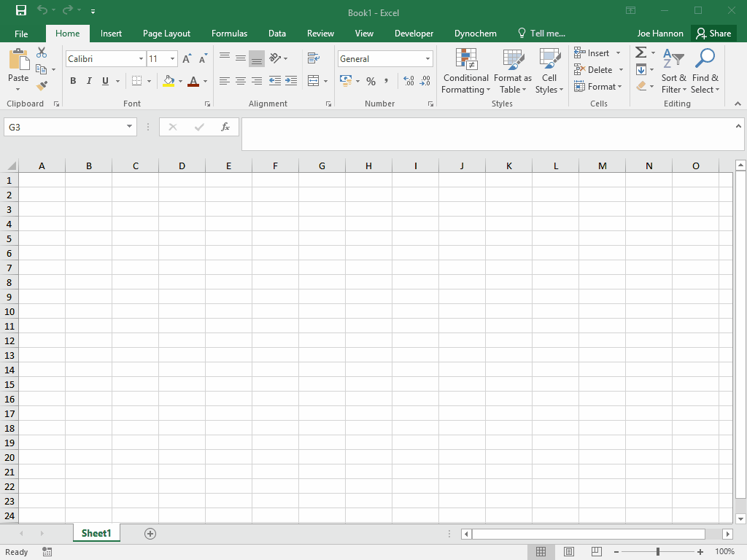This screenshot has height=560, width=747.
Task: Open the Format Painter tool
Action: click(x=42, y=85)
